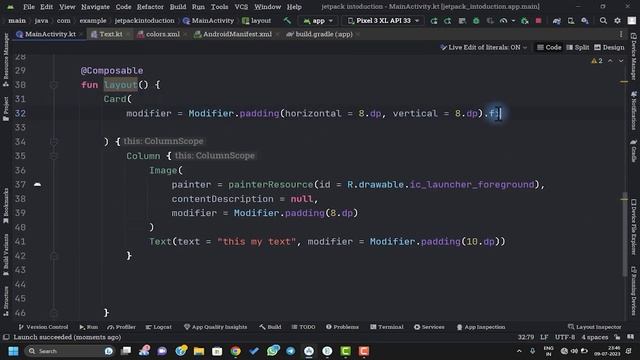Open Structure tool window
640x360 pixels.
(x=6, y=301)
